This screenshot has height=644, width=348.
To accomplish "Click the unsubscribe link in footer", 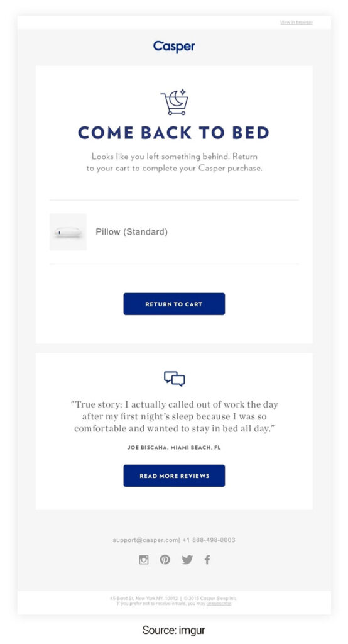I will [219, 604].
